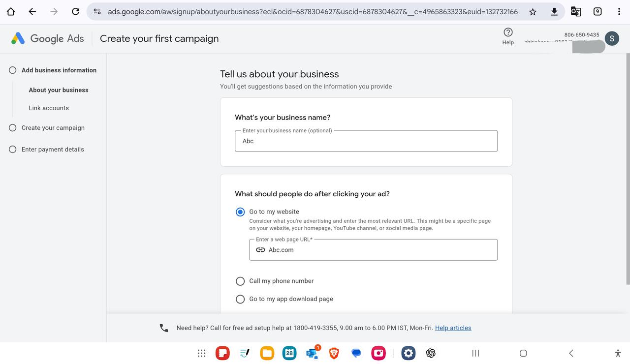Open Google Translate in the address bar
Image resolution: width=630 pixels, height=364 pixels.
[575, 11]
